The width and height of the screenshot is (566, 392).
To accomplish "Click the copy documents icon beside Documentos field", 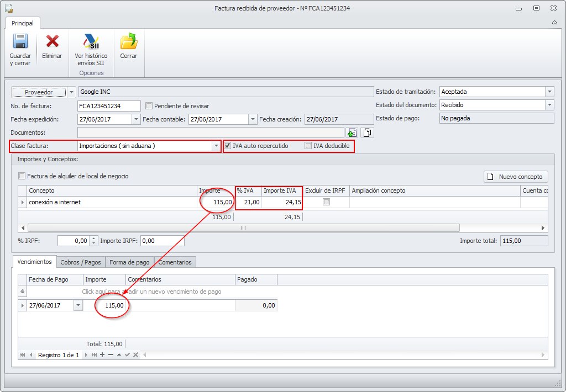I will coord(368,133).
